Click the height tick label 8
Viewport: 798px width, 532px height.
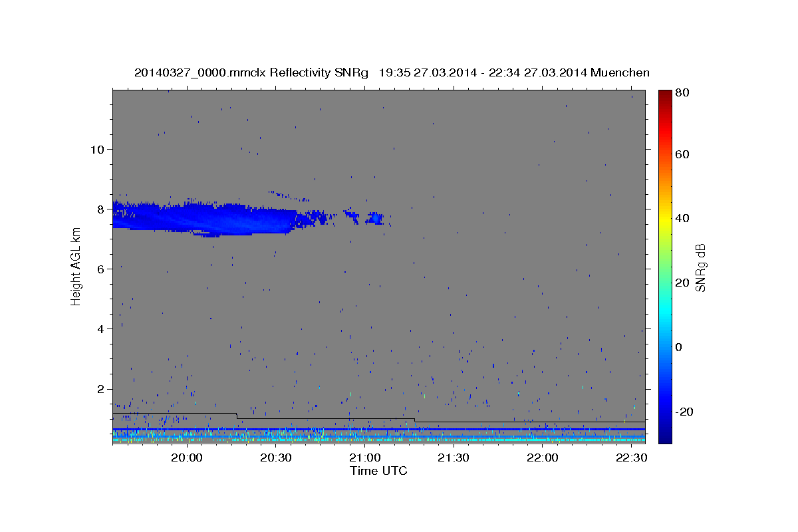click(100, 209)
